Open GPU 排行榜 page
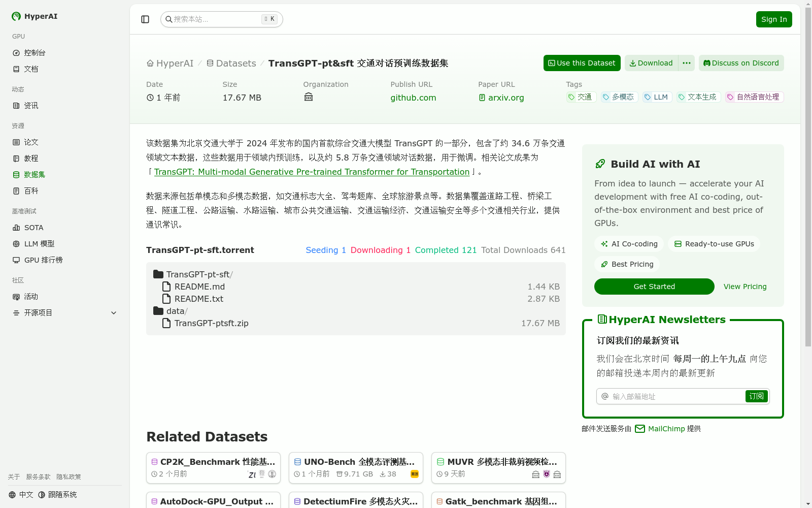 pos(64,260)
